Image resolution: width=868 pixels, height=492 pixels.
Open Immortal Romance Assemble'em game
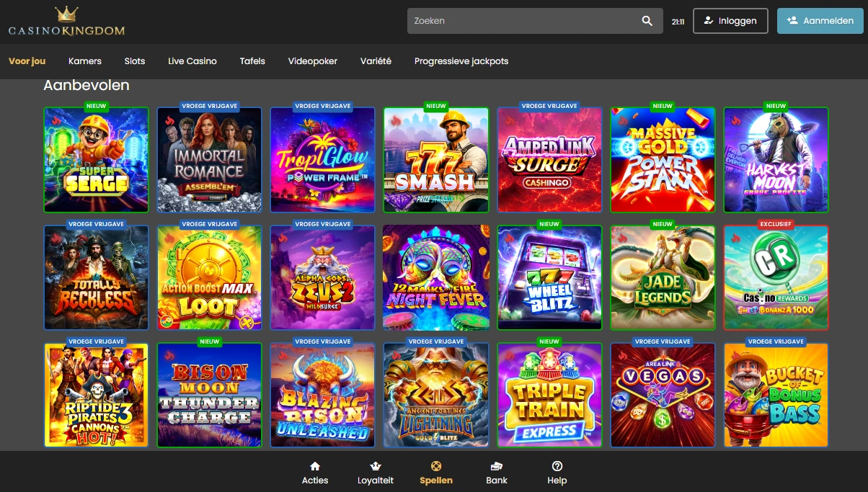[x=209, y=160]
